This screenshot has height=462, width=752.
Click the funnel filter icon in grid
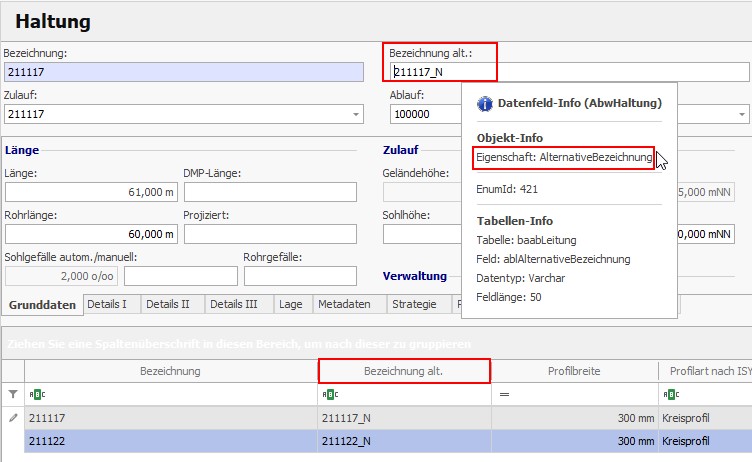pyautogui.click(x=12, y=395)
